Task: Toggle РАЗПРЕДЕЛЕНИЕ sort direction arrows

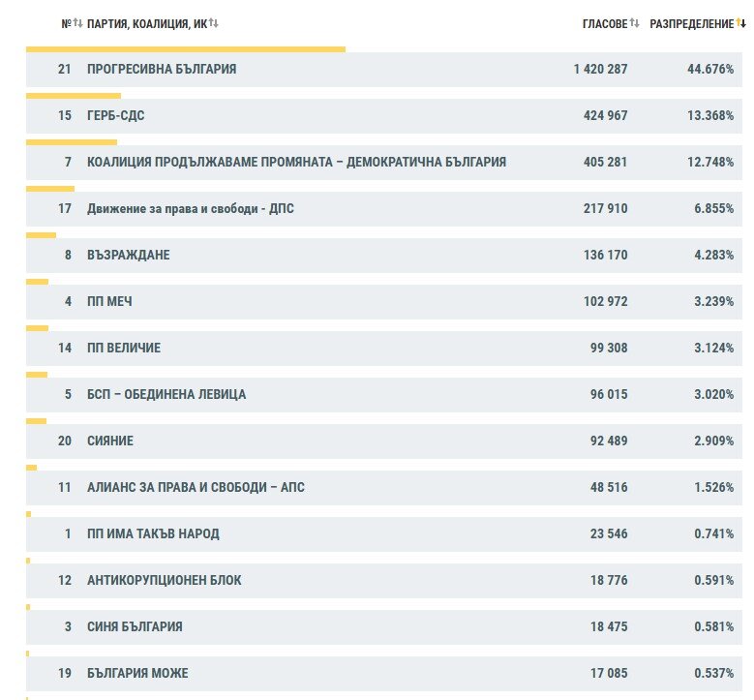Action: point(740,22)
